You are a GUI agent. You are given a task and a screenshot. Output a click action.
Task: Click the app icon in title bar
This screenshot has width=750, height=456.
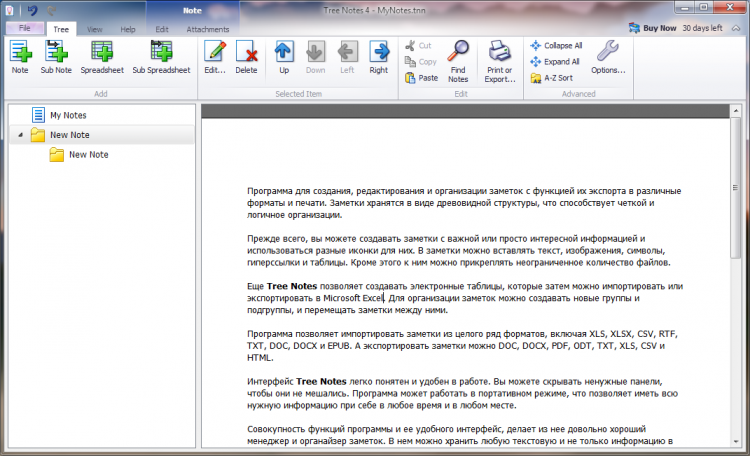9,10
